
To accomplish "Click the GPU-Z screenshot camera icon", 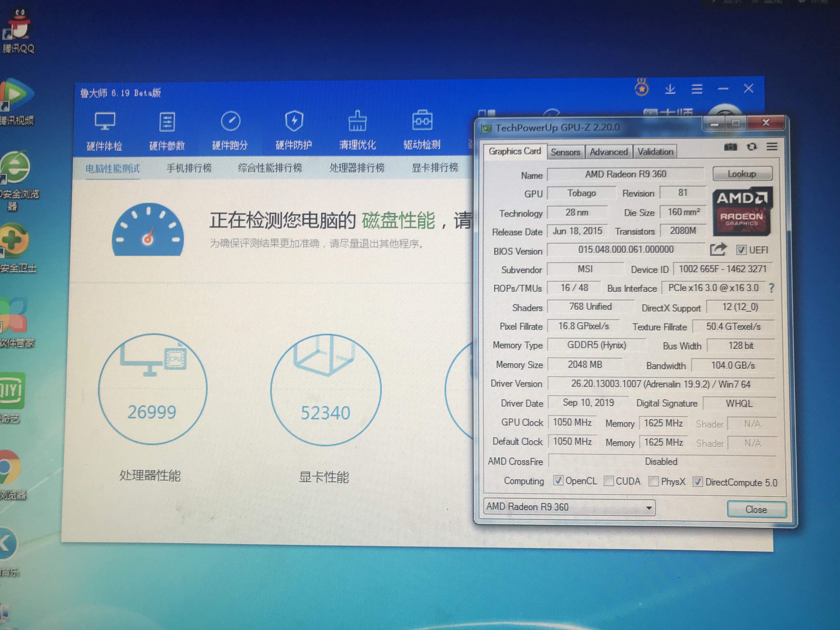I will pyautogui.click(x=730, y=147).
